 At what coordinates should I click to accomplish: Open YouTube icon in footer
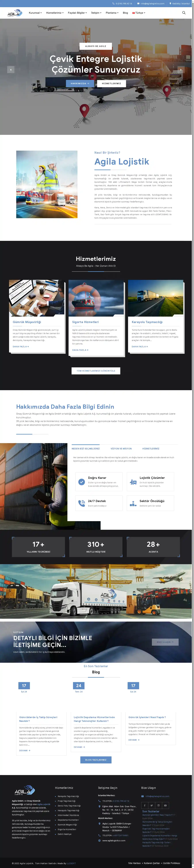pos(165,805)
